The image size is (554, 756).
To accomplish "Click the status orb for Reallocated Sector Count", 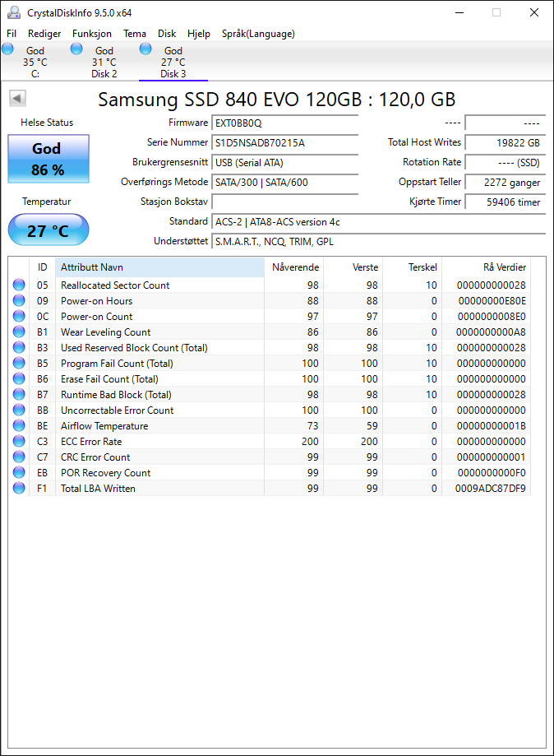I will point(19,285).
